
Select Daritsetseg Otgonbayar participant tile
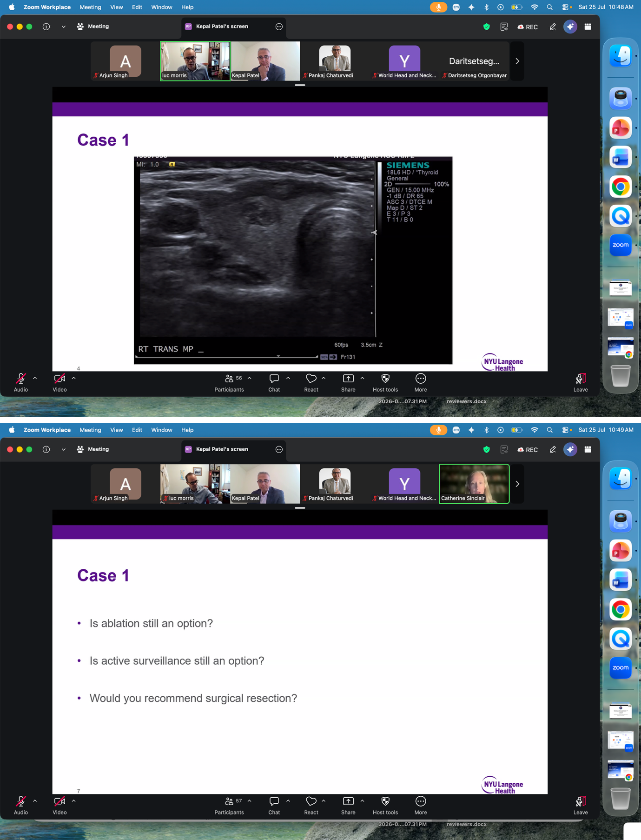[x=474, y=61]
